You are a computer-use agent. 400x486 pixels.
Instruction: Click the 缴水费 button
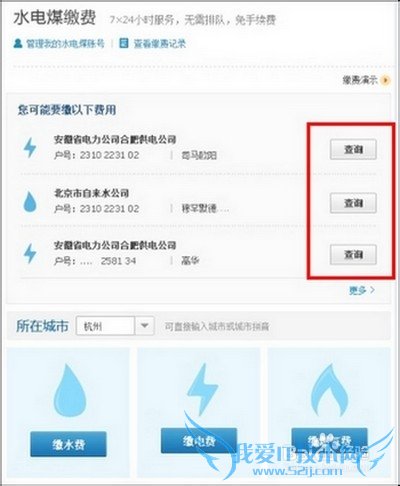[x=69, y=444]
